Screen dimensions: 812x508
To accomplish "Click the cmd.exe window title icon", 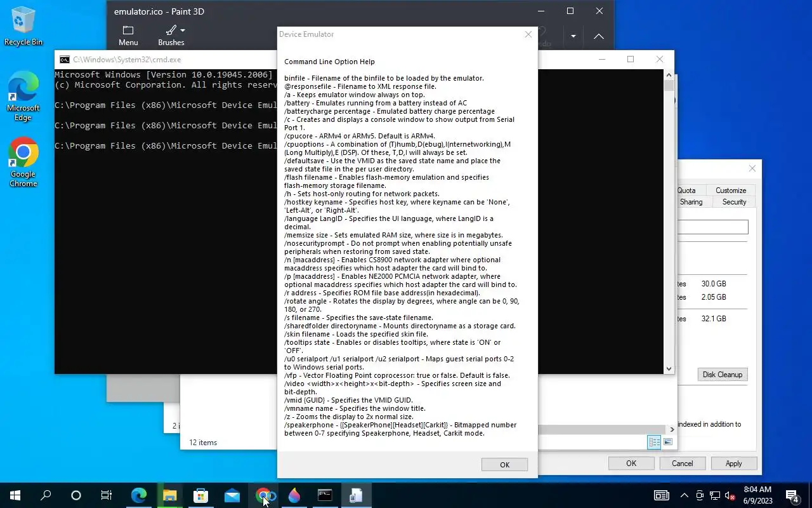I will [x=65, y=60].
